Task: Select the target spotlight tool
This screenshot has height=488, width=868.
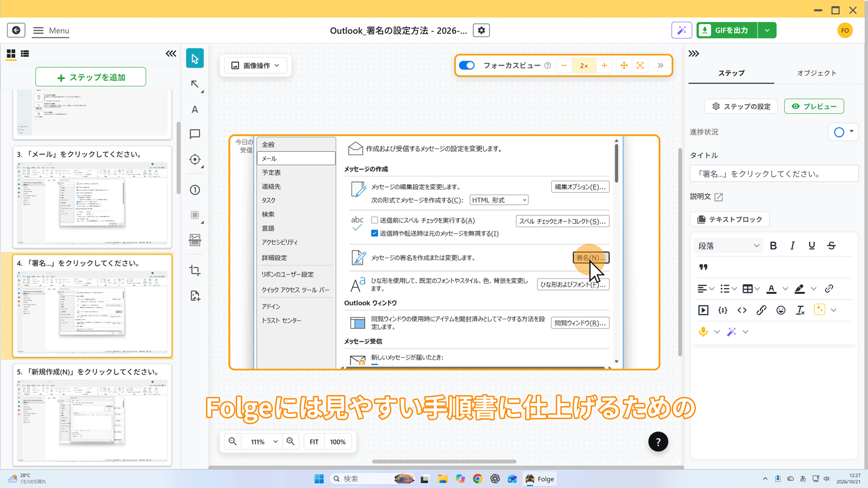Action: tap(195, 159)
